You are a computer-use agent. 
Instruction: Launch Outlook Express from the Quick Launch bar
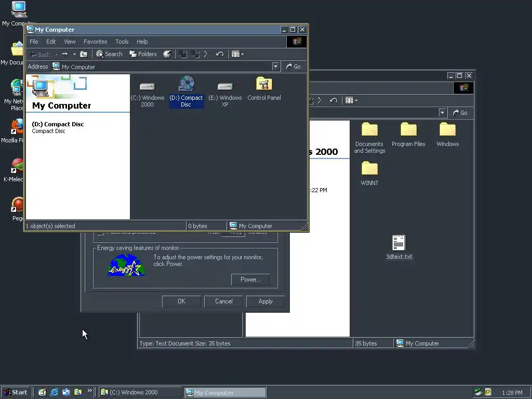click(x=66, y=393)
